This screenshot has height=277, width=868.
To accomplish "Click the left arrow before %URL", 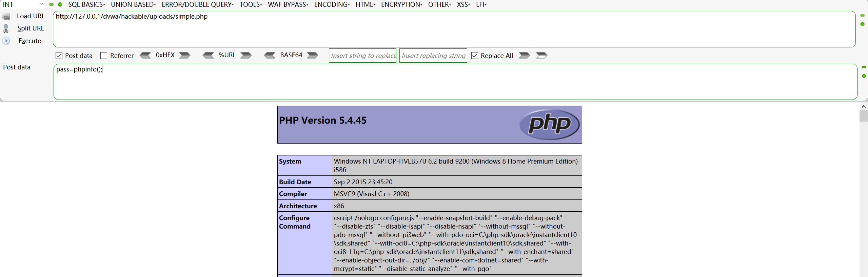I will click(208, 55).
